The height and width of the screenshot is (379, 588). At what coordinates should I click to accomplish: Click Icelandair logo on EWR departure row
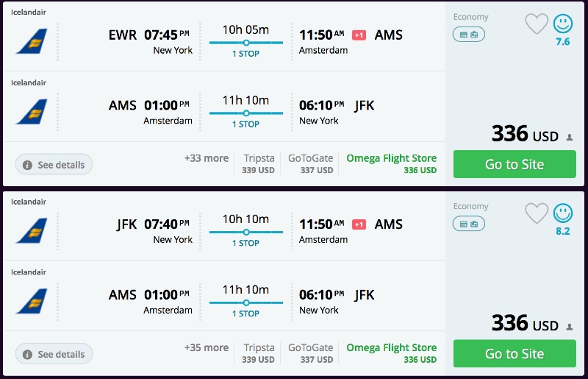tap(32, 41)
